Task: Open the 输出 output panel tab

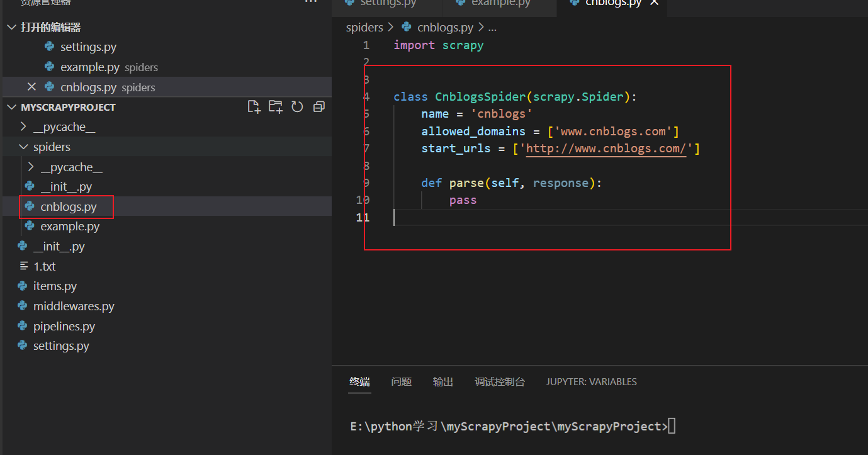Action: tap(443, 381)
